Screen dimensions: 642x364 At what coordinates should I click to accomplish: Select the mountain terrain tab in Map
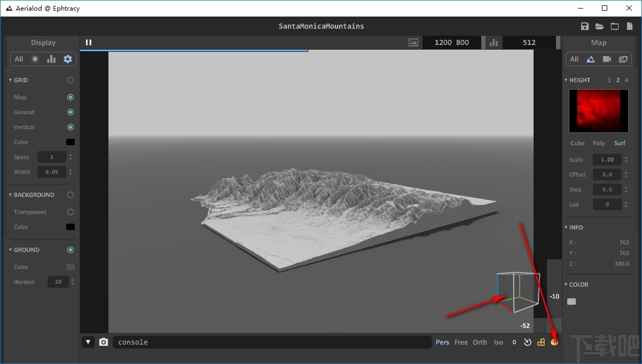point(590,59)
